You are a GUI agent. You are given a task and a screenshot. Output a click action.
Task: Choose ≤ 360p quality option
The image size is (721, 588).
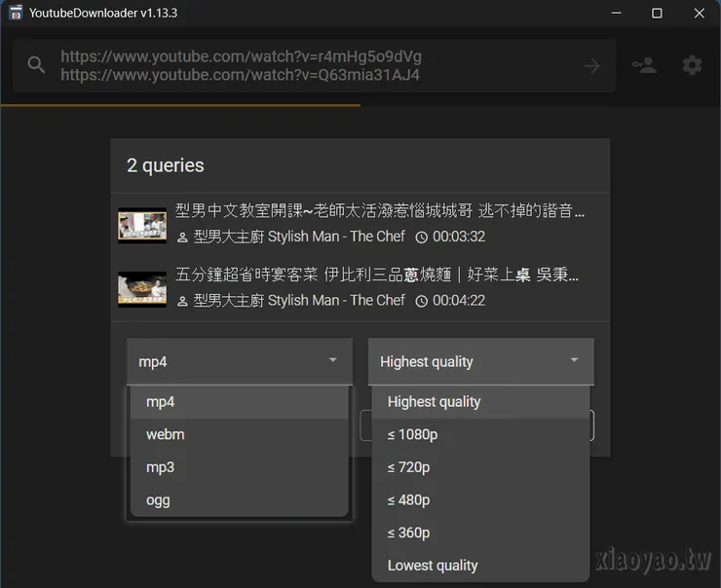point(480,533)
